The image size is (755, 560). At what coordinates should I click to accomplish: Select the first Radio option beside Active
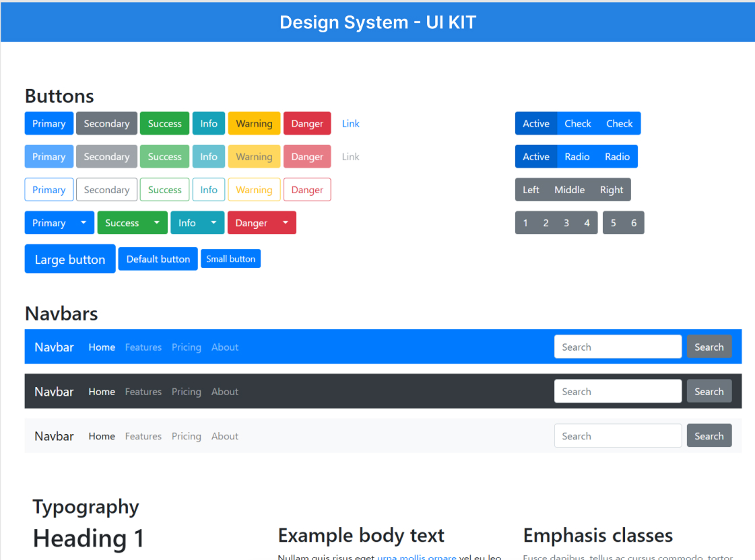point(577,157)
